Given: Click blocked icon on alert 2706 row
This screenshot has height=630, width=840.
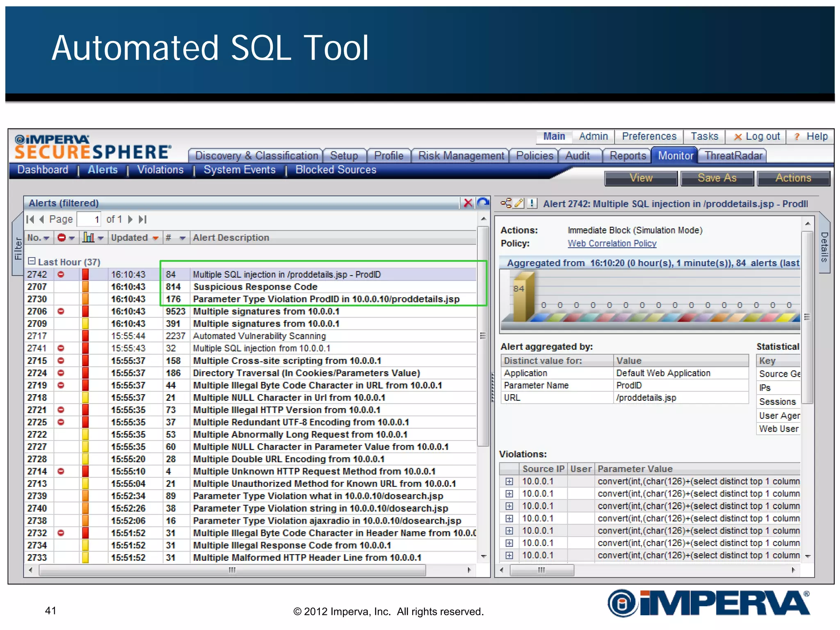Looking at the screenshot, I should pos(61,311).
